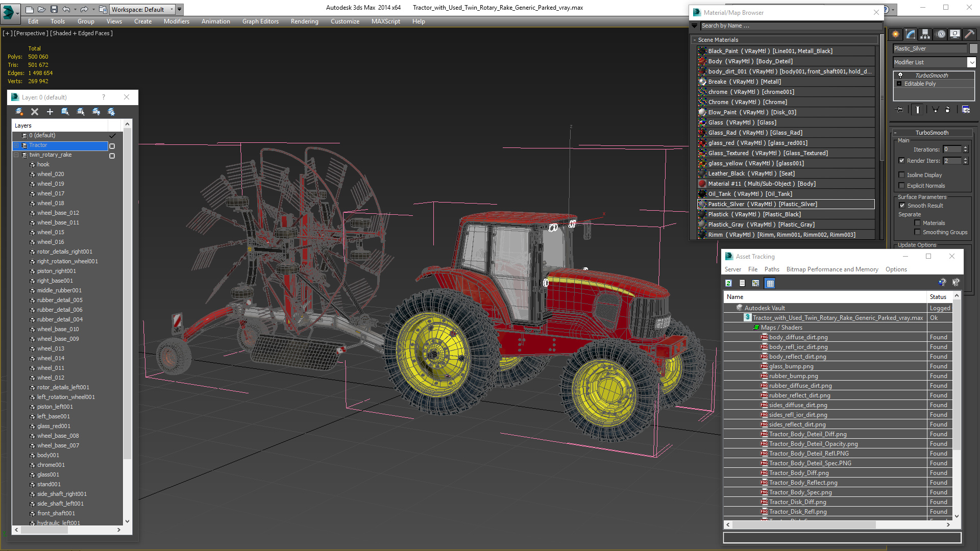The height and width of the screenshot is (551, 980).
Task: Switch to Display command panel tab
Action: [x=955, y=34]
